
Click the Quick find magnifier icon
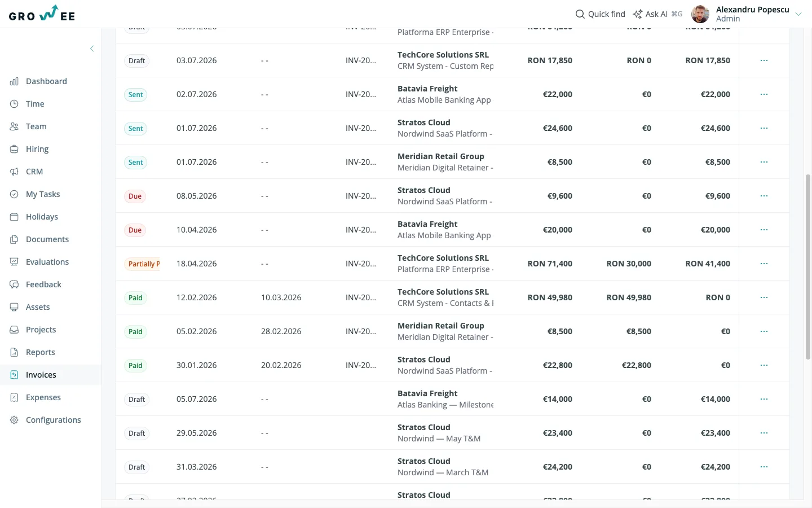click(x=580, y=14)
